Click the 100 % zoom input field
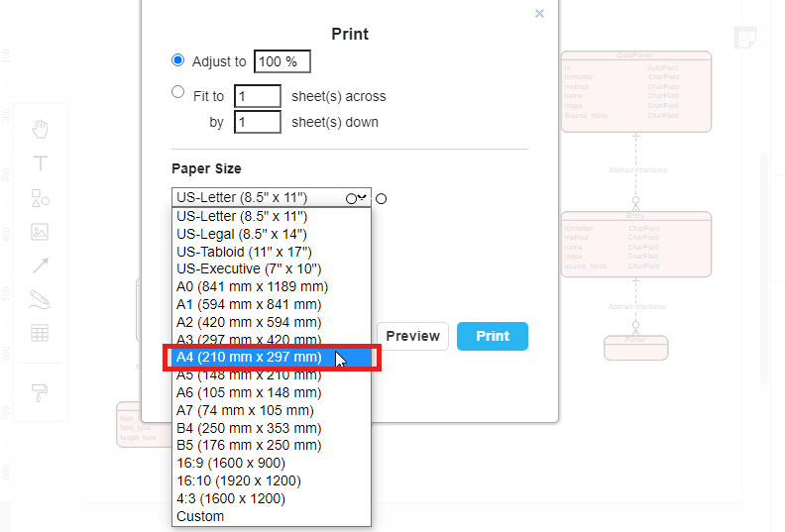The image size is (785, 532). [x=282, y=61]
